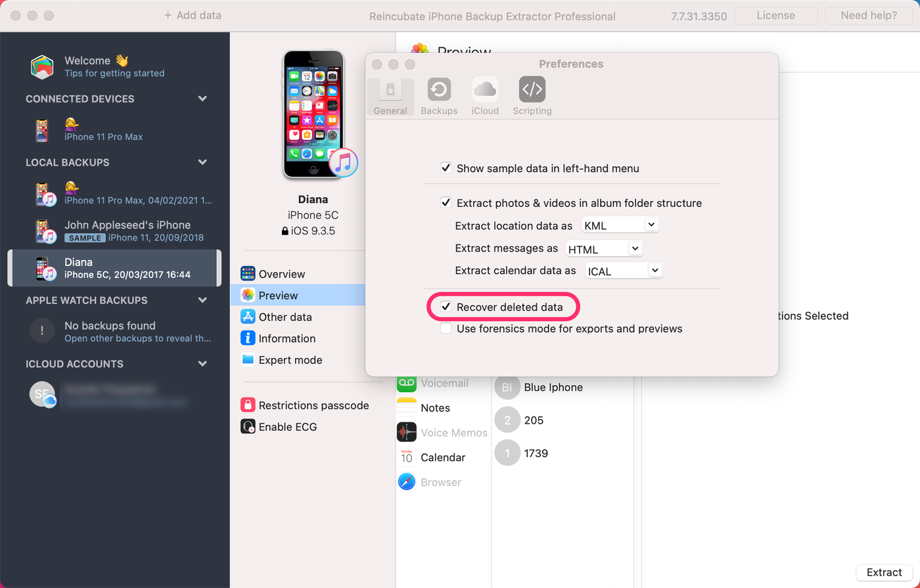
Task: Close the Preferences window
Action: tap(377, 64)
